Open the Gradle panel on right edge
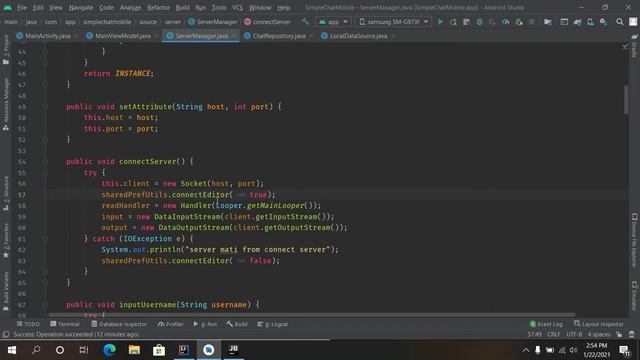This screenshot has height=360, width=640. [x=634, y=46]
